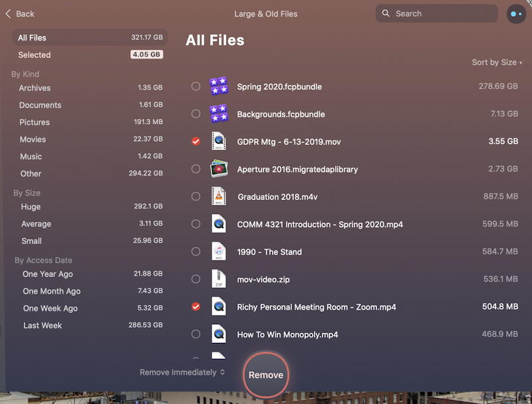
Task: Click the 278.69 GB size value
Action: click(x=498, y=86)
